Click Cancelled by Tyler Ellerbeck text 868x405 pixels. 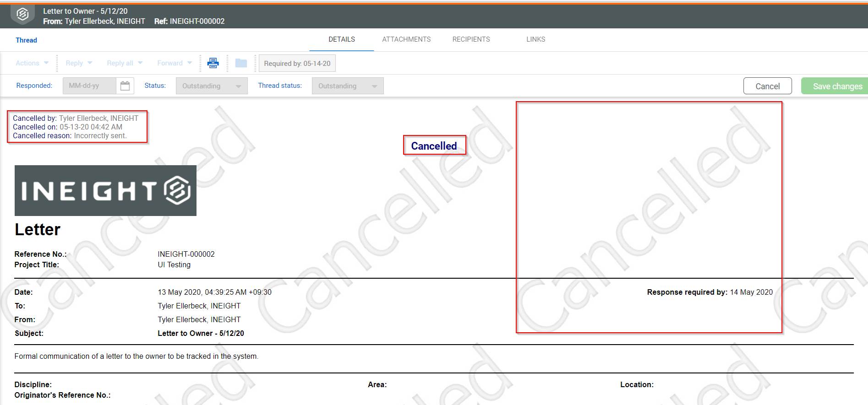(76, 118)
